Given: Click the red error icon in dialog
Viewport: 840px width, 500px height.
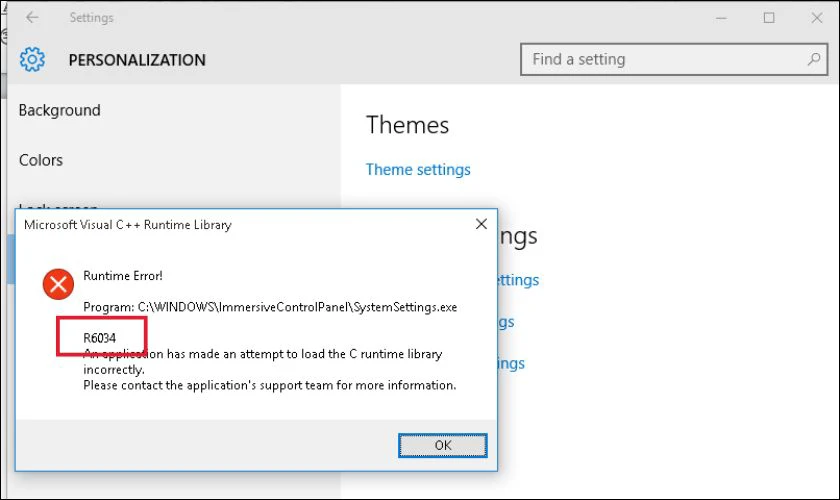Looking at the screenshot, I should (x=58, y=284).
